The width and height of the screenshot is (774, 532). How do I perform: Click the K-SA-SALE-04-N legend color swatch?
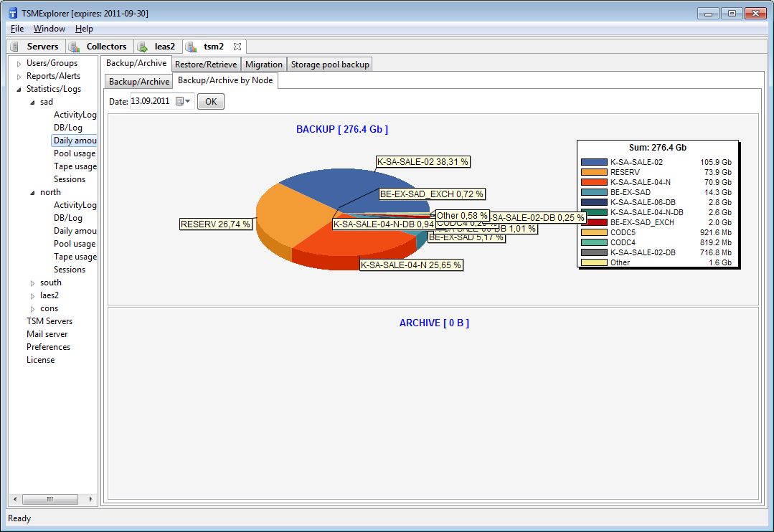tap(594, 182)
